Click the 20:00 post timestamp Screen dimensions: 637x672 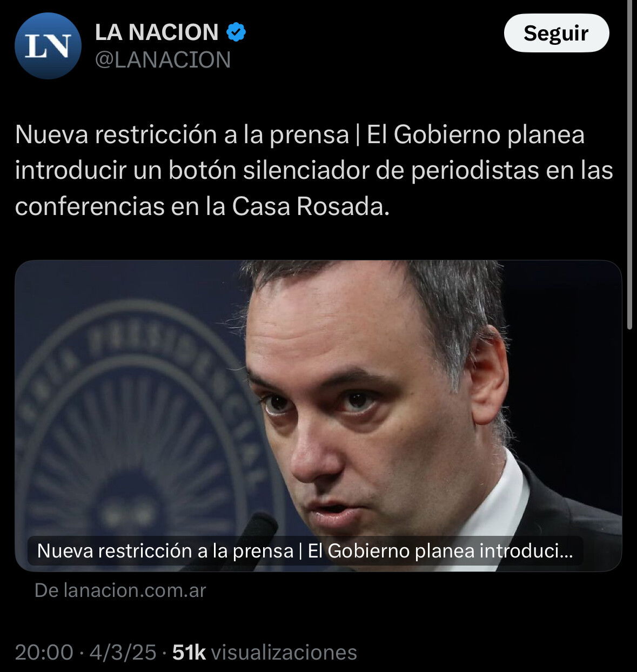tap(44, 653)
